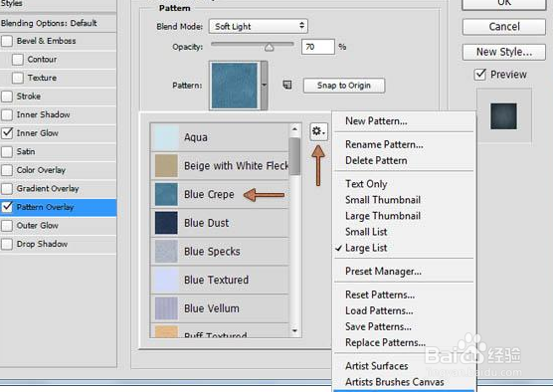This screenshot has height=392, width=553.
Task: Select the Blue Crepe pattern
Action: [x=221, y=194]
